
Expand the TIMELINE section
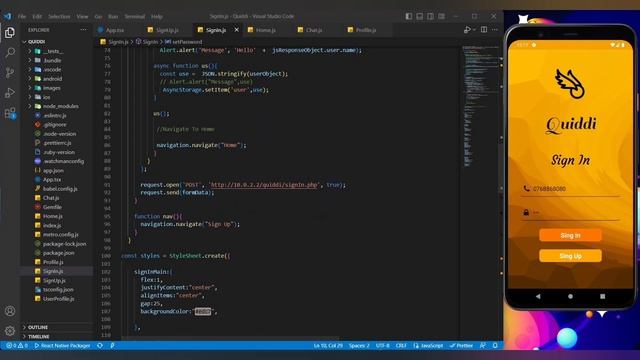[x=57, y=337]
